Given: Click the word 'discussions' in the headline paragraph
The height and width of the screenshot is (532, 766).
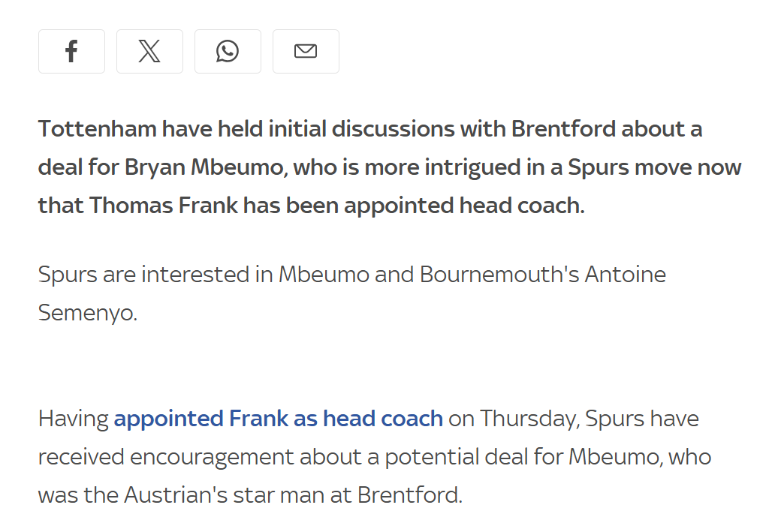Looking at the screenshot, I should point(394,129).
